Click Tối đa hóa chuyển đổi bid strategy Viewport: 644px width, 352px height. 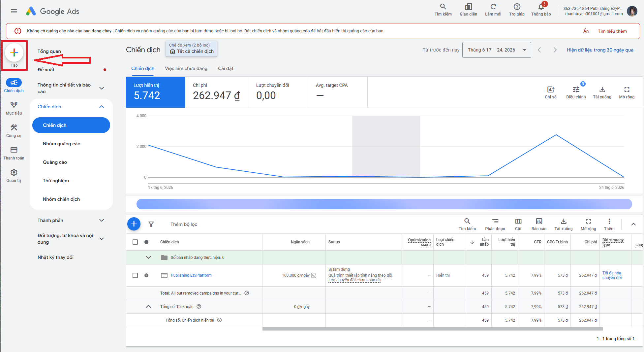click(x=612, y=275)
